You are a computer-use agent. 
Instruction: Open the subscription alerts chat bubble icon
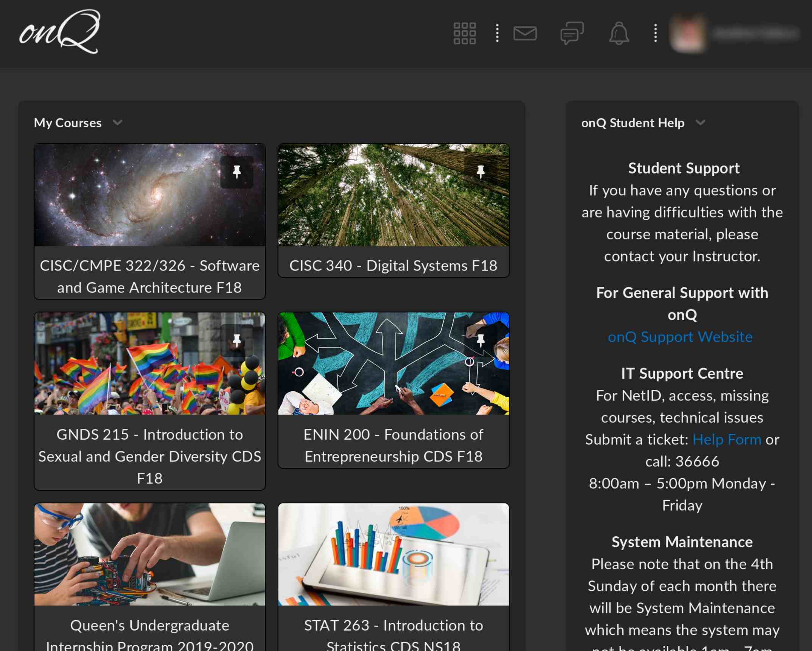pos(571,33)
